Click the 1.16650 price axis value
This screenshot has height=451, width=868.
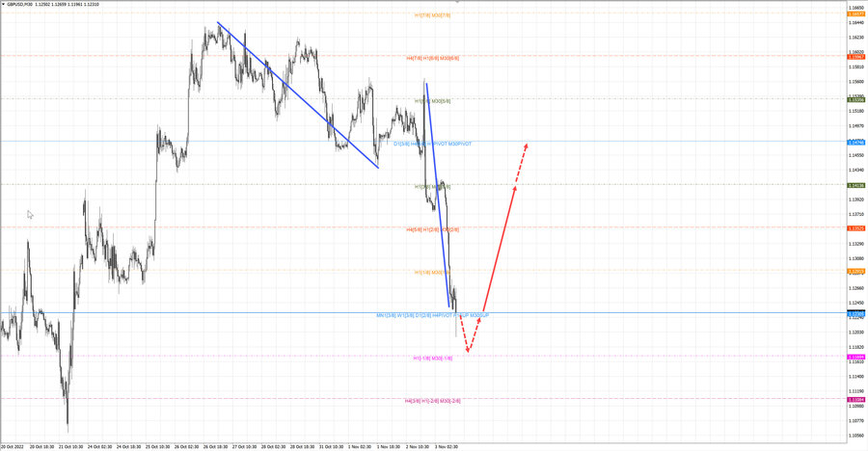pos(855,8)
